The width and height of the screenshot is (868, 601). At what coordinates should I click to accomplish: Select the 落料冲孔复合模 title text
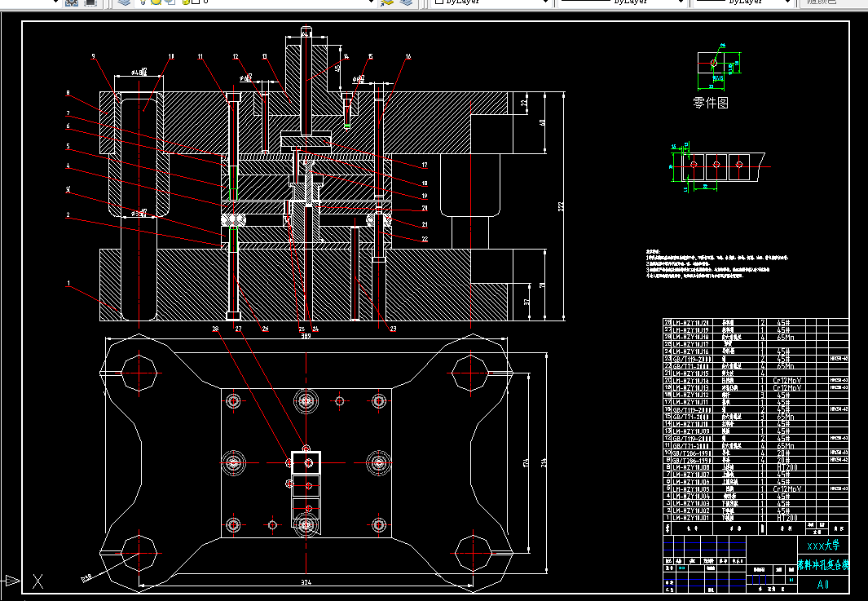click(x=823, y=565)
